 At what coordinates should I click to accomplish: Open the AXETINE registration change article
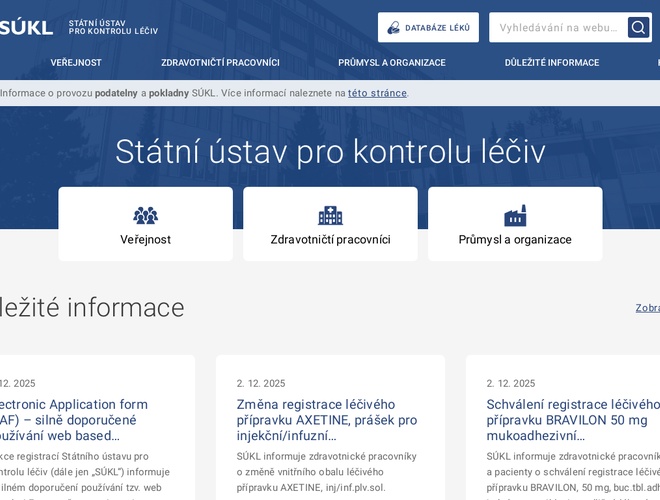point(327,420)
